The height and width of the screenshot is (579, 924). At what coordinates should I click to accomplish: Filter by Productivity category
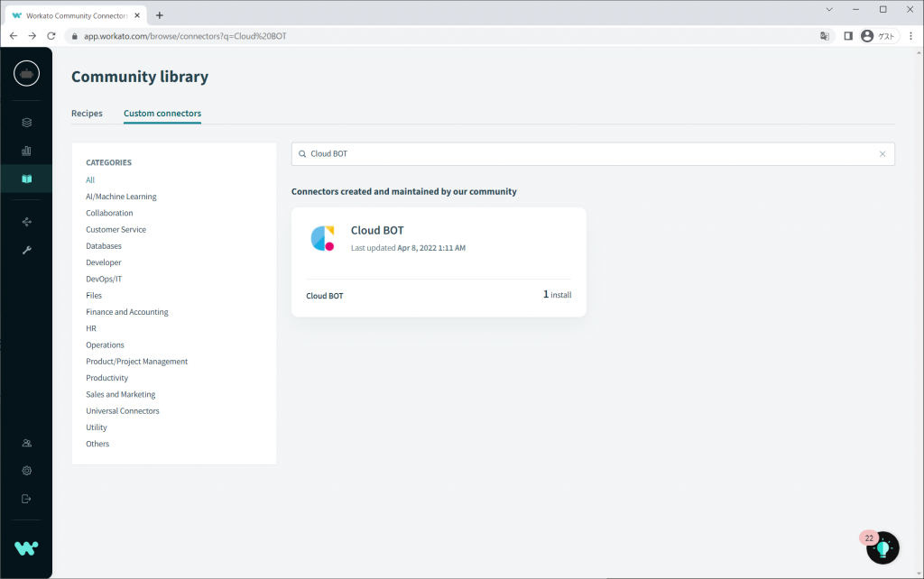pyautogui.click(x=107, y=378)
